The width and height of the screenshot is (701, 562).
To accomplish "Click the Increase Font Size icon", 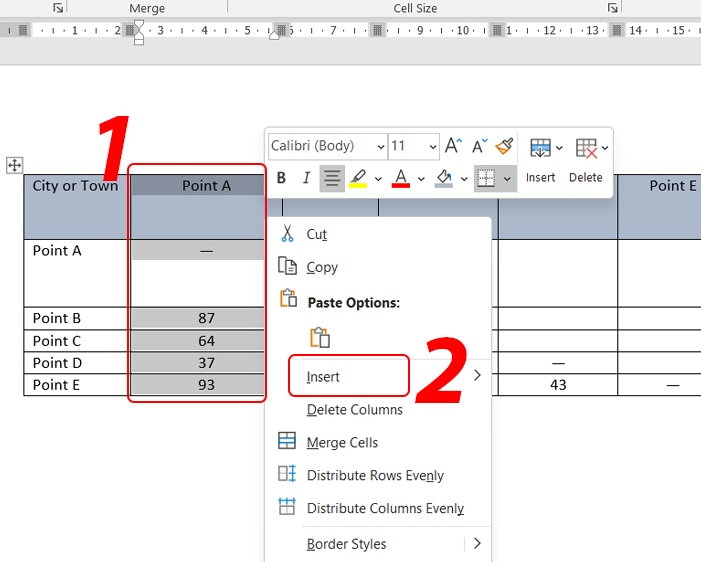I will click(453, 146).
